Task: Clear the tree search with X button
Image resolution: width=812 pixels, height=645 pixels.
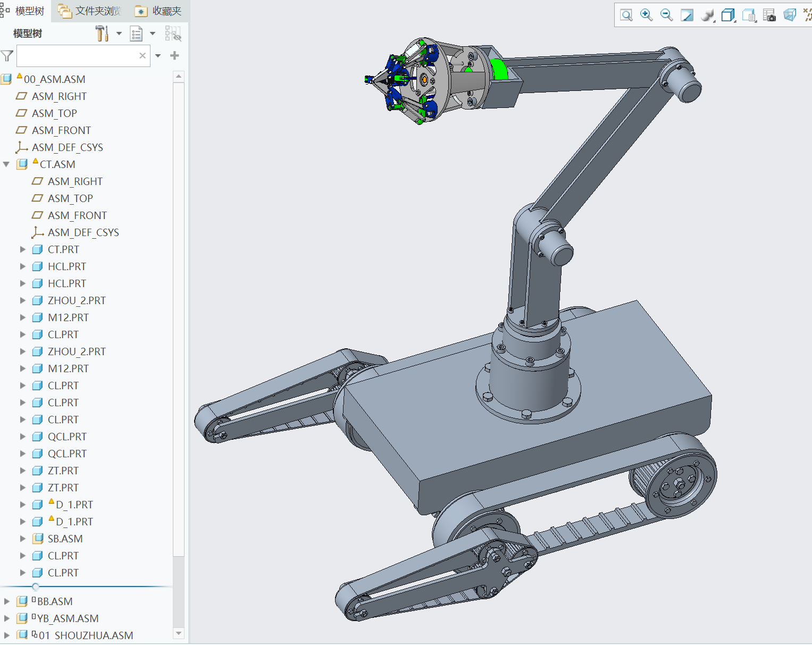Action: [x=143, y=56]
